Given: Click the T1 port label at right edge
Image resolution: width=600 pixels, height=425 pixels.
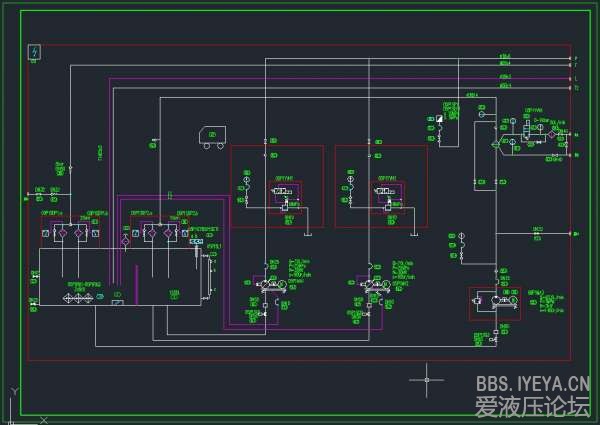Looking at the screenshot, I should pos(575,88).
